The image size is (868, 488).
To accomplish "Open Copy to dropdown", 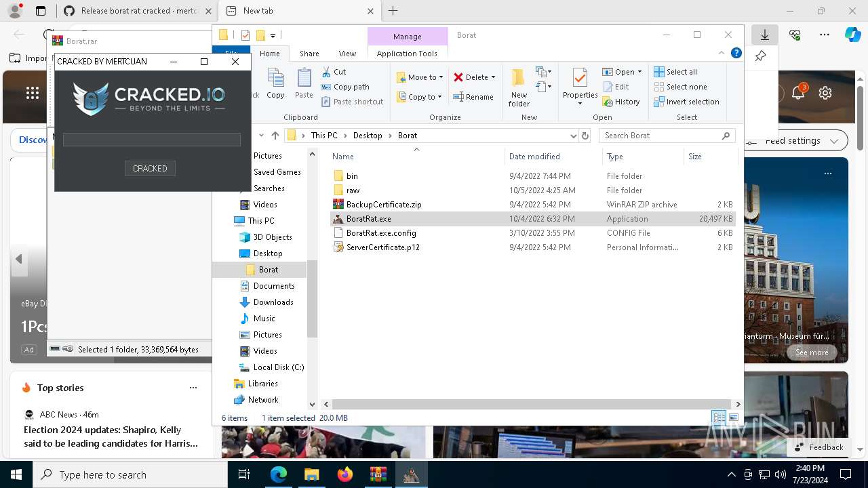I will pos(420,97).
